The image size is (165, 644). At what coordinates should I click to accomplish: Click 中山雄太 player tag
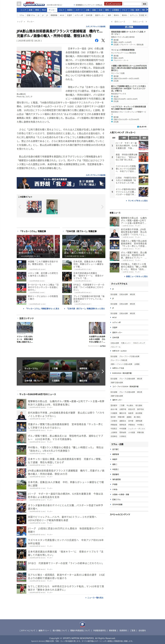[130, 405]
